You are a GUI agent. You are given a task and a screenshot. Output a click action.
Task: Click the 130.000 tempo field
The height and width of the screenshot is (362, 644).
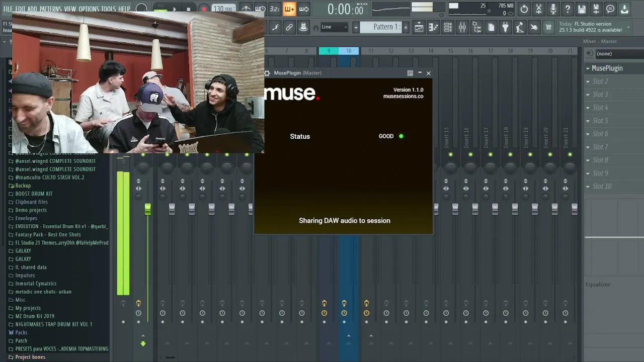coord(223,9)
